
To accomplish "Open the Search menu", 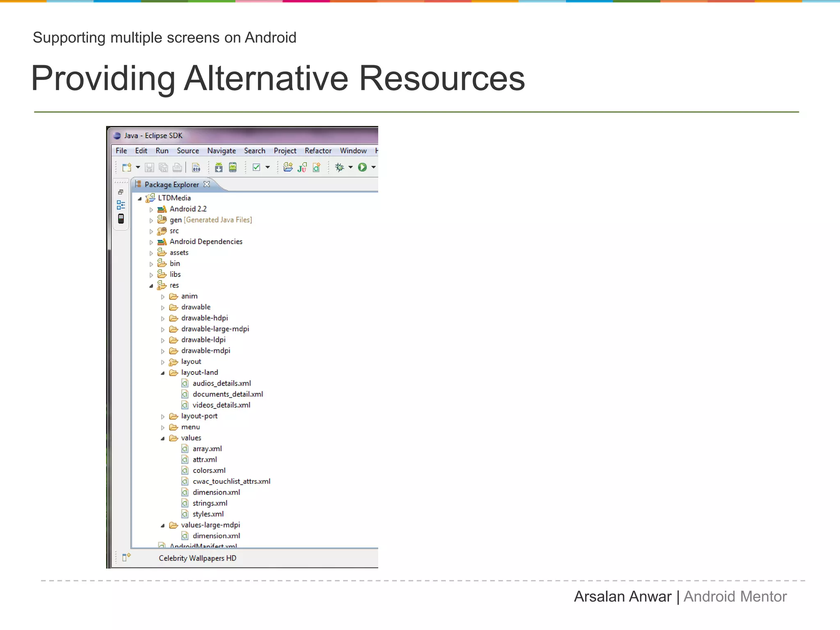I will (255, 151).
